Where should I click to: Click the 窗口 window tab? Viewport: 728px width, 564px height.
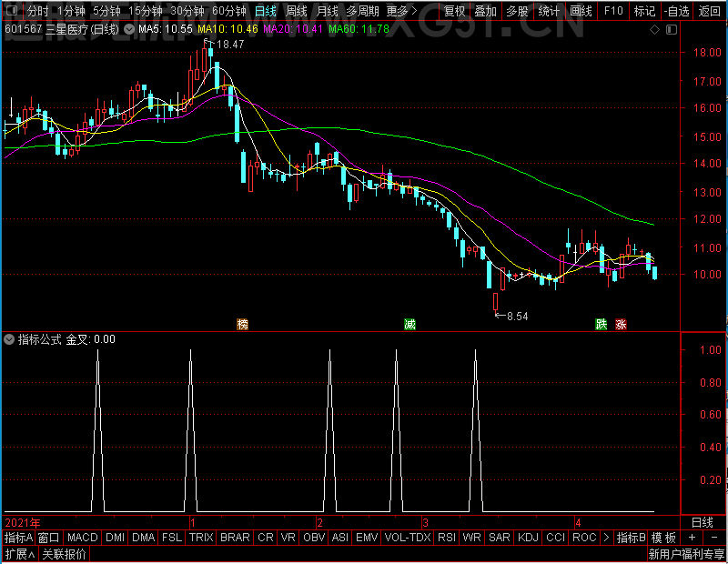tap(49, 538)
